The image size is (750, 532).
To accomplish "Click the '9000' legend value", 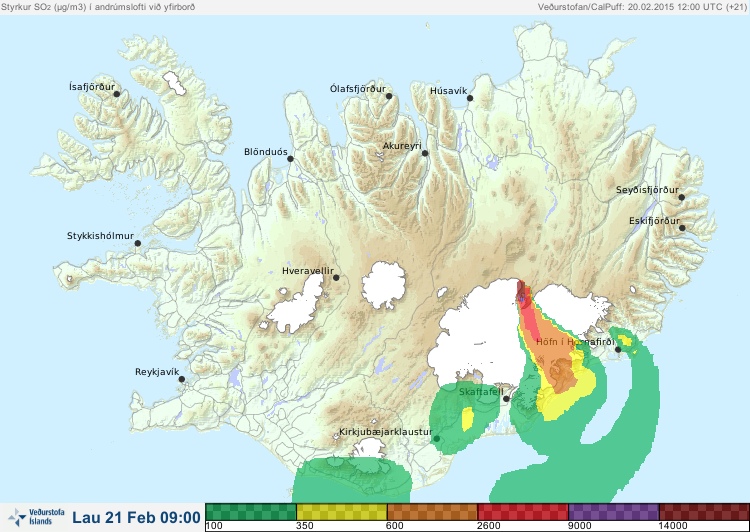I will (x=580, y=526).
